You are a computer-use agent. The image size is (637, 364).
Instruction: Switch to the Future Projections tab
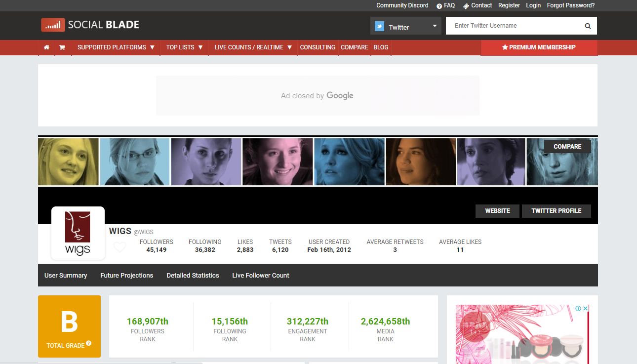127,276
